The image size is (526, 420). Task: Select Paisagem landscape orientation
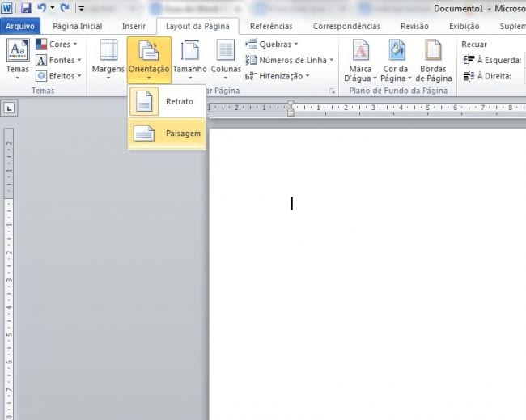[167, 134]
